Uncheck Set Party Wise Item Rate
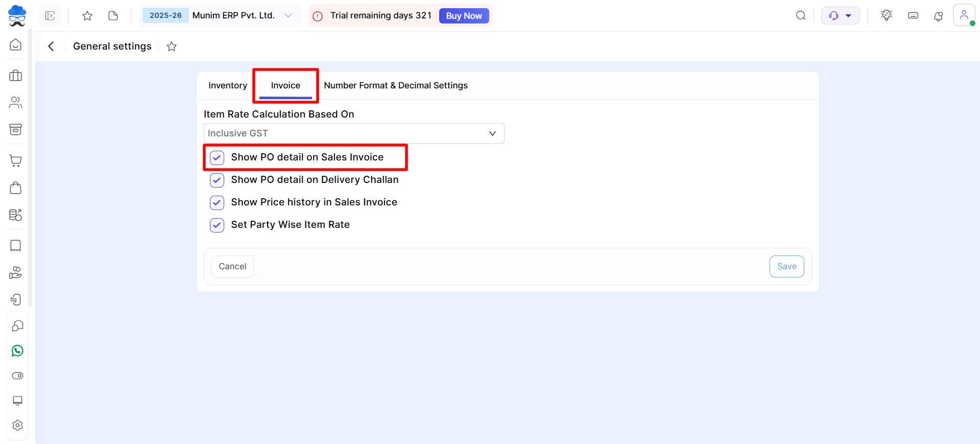 [217, 225]
